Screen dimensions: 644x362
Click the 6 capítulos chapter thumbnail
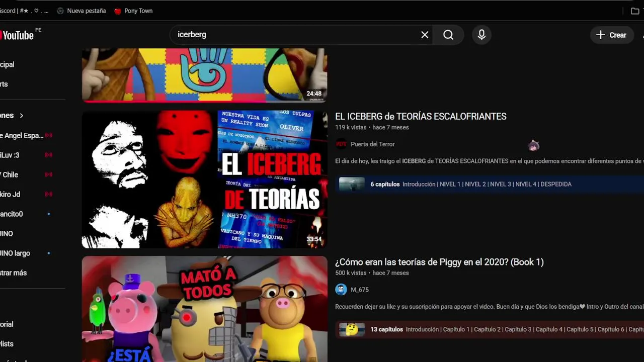(x=352, y=184)
